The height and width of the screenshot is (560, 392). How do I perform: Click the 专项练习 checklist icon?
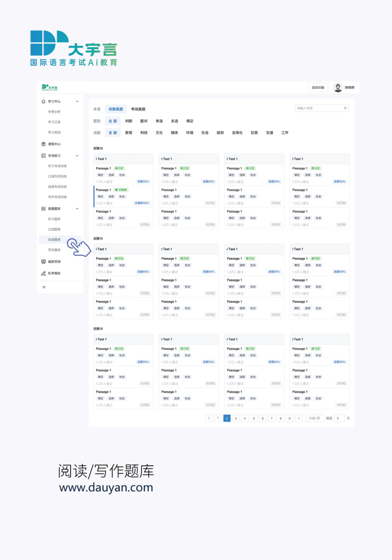point(44,156)
